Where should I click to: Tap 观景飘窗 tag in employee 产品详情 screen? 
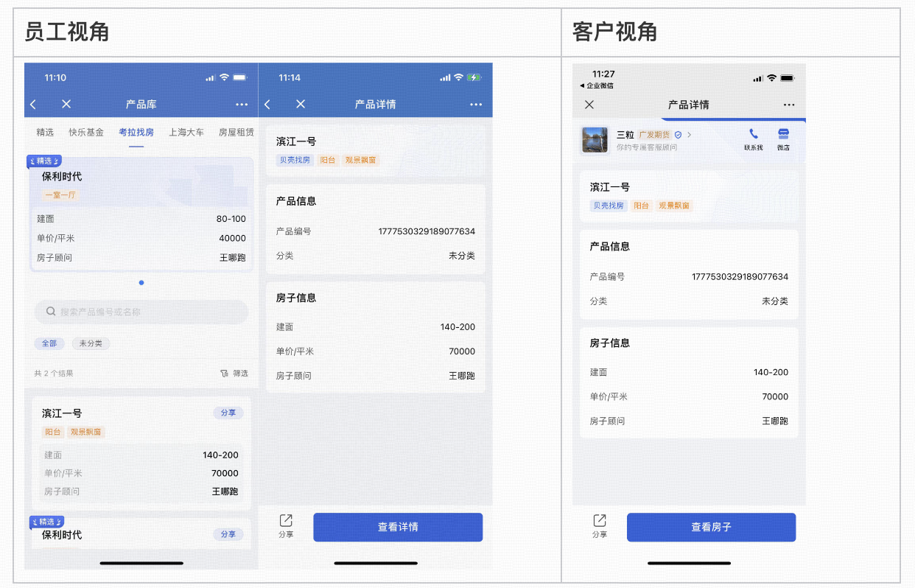[x=361, y=160]
